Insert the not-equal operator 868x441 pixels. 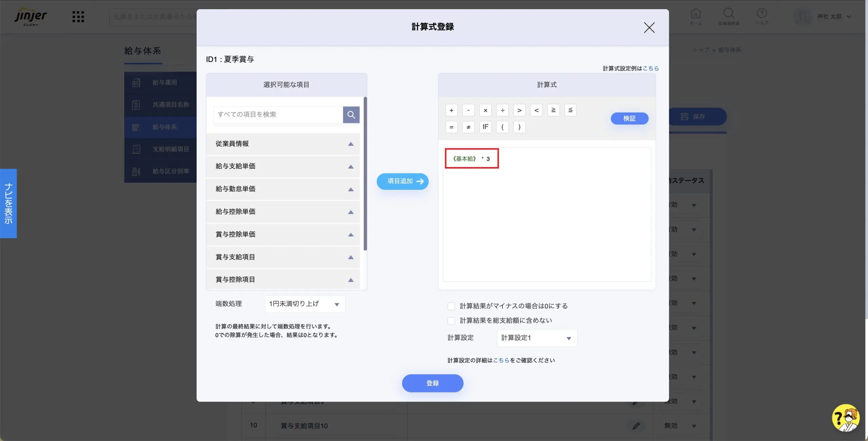point(468,127)
